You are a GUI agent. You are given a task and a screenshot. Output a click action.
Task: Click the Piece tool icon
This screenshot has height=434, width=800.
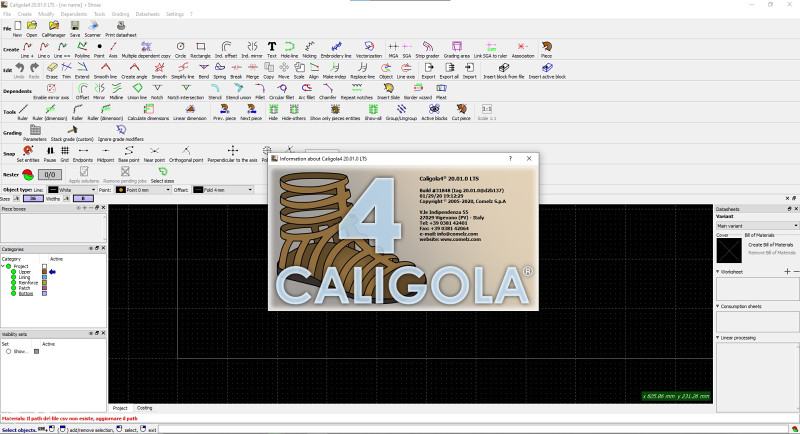[x=546, y=49]
